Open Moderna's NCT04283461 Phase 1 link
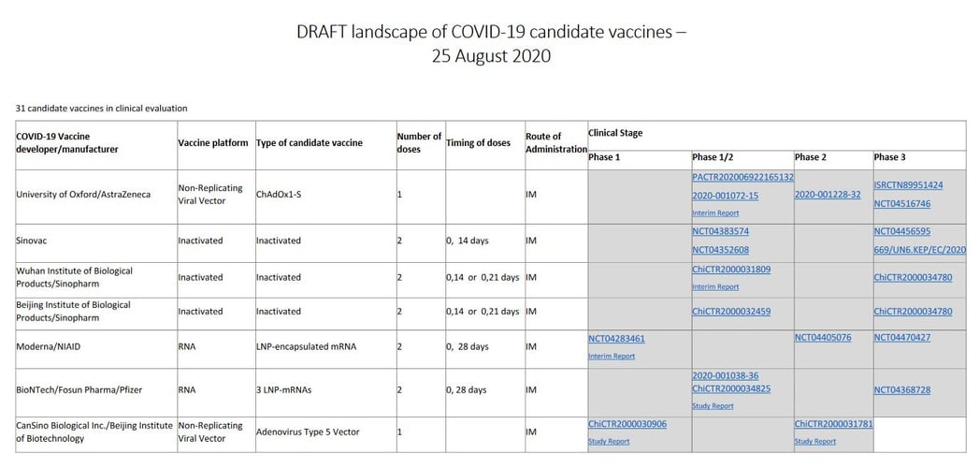The height and width of the screenshot is (468, 980). coord(616,338)
